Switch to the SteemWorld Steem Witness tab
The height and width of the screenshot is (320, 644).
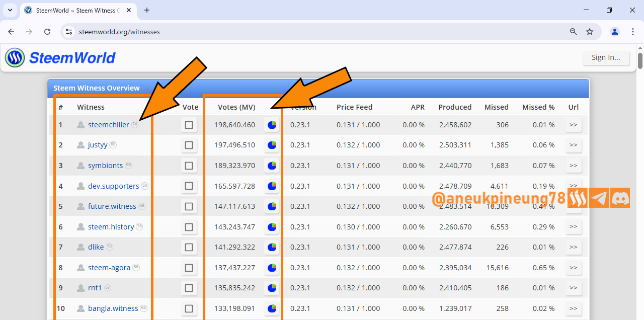[x=78, y=10]
